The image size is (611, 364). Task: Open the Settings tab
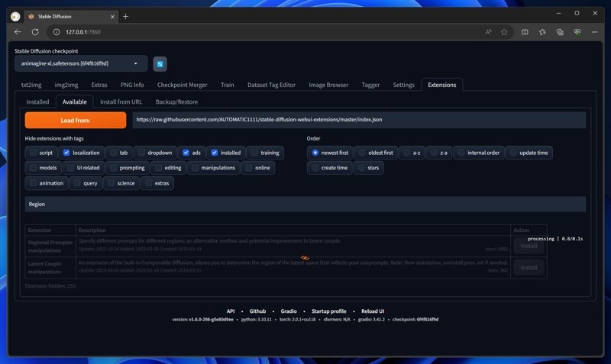tap(403, 85)
